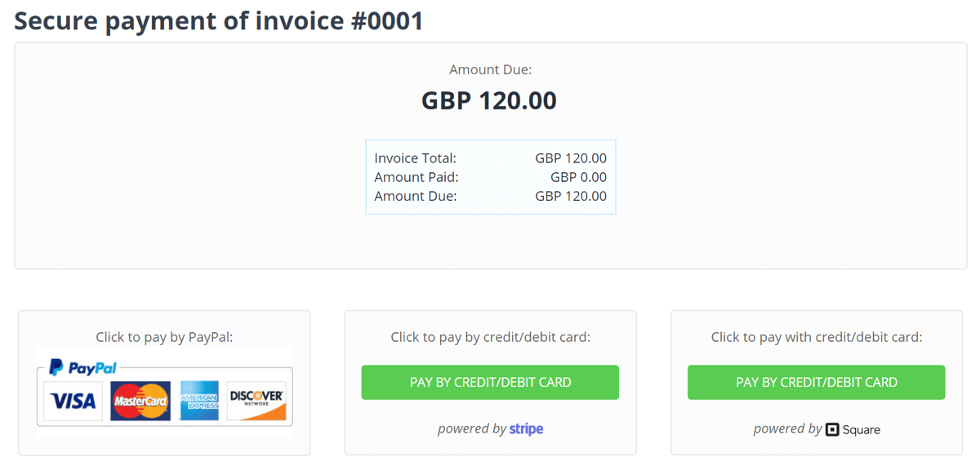The image size is (980, 470).
Task: Click the Amount Due summary box
Action: (490, 176)
